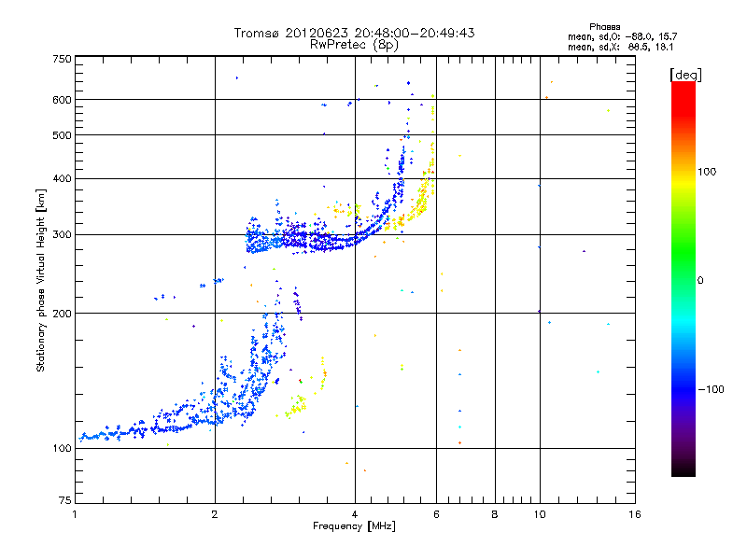Click the 'Phases' heading text
Image resolution: width=747 pixels, height=560 pixels.
604,27
